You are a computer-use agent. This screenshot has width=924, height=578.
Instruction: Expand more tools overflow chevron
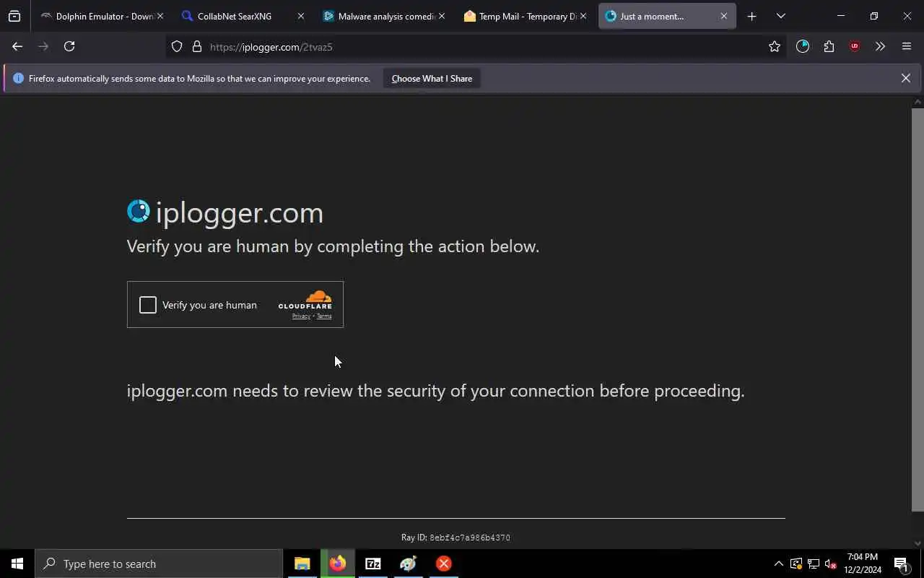point(880,46)
